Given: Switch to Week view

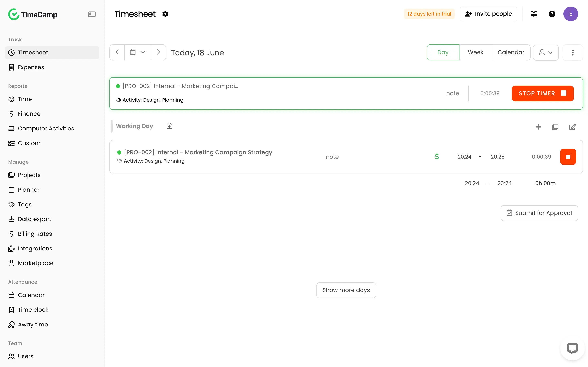Looking at the screenshot, I should [x=475, y=52].
